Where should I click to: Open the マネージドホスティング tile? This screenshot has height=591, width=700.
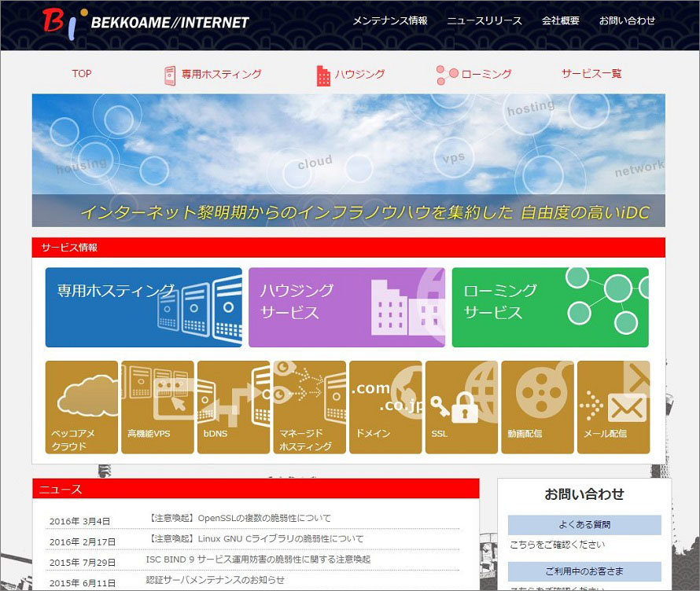click(309, 407)
